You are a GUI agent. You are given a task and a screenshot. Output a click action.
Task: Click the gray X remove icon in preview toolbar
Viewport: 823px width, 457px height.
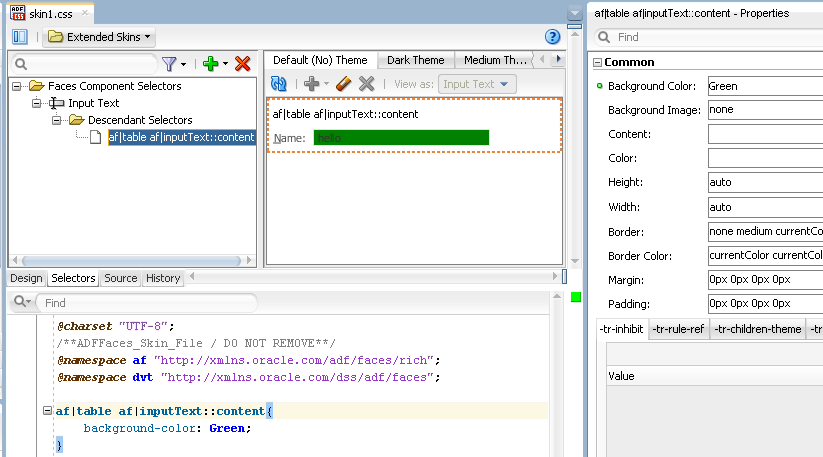tap(366, 84)
